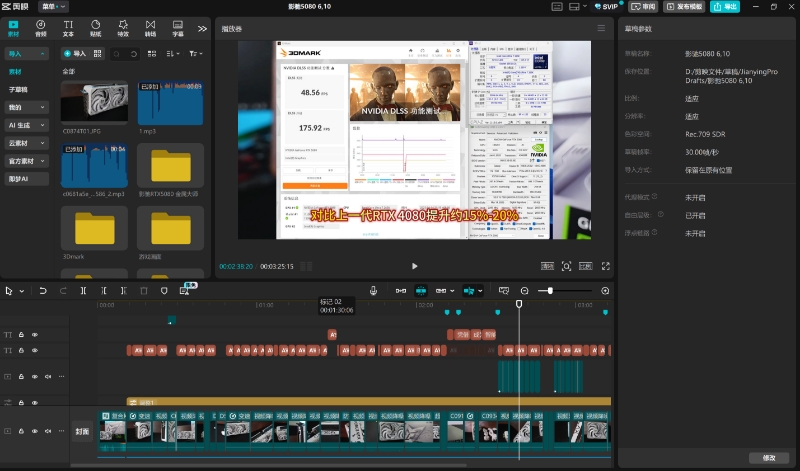Toggle lock on the main video track
The height and width of the screenshot is (471, 800).
[22, 432]
